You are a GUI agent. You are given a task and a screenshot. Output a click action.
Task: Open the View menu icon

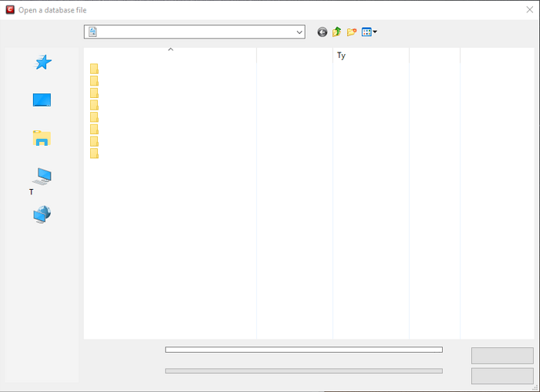tap(369, 32)
